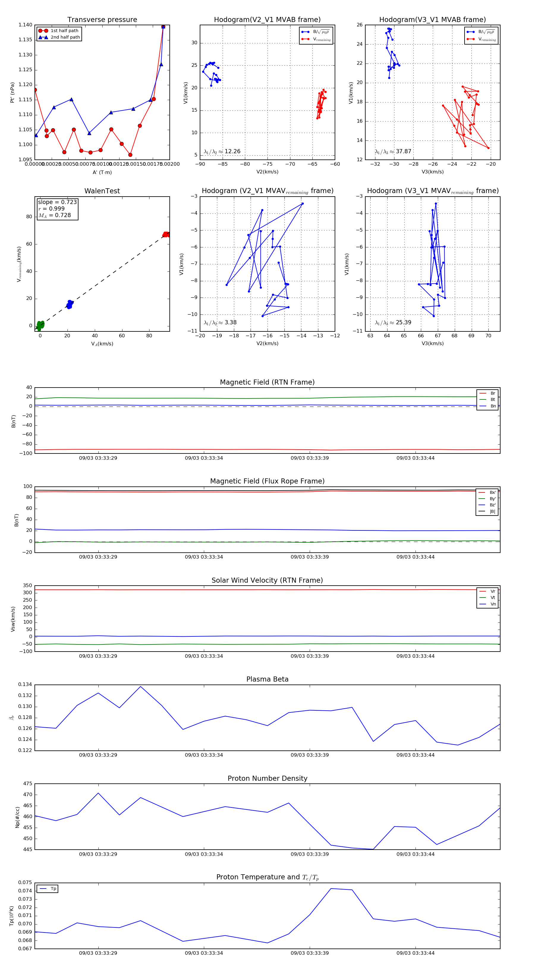Click the 'slope = 0.723' text
The image size is (535, 980).
57,202
